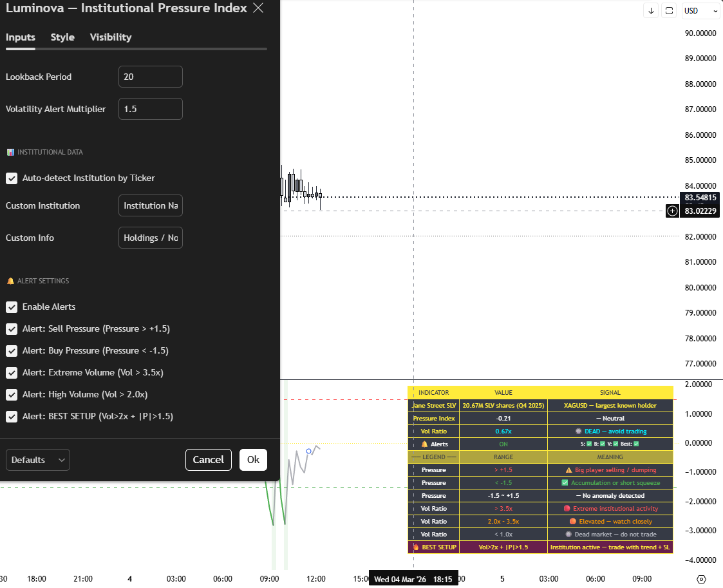Click the rounded frame icon beside USD

[670, 11]
